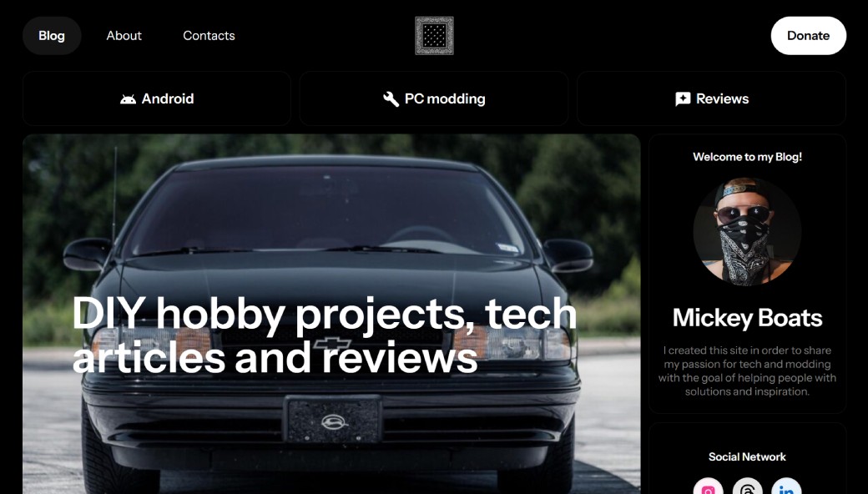Image resolution: width=868 pixels, height=494 pixels.
Task: Open the Threads social profile icon
Action: click(747, 486)
